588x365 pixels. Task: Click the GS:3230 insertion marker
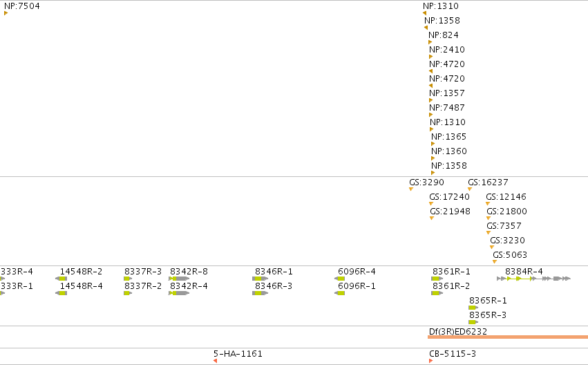[x=492, y=247]
